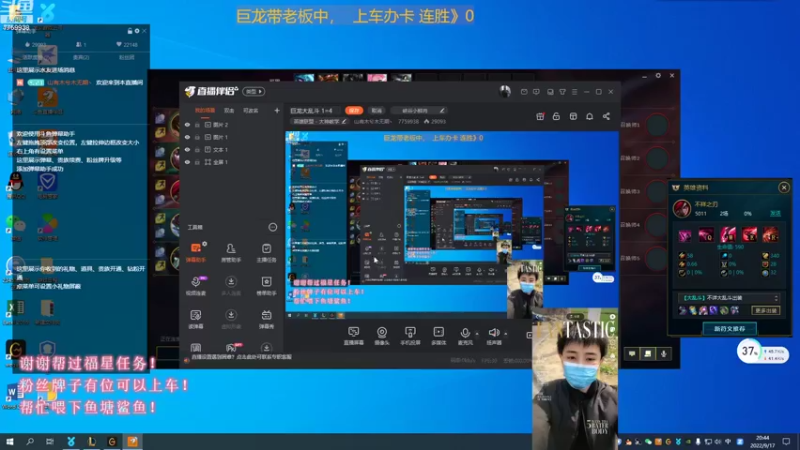Select the 粉丝团 tab in danmu panel
The width and height of the screenshot is (800, 450).
[x=127, y=57]
